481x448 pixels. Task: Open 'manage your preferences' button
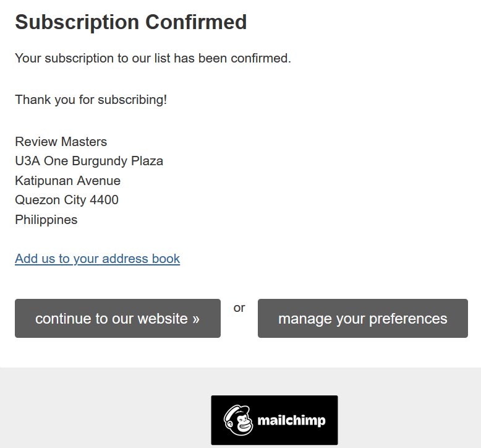click(362, 319)
